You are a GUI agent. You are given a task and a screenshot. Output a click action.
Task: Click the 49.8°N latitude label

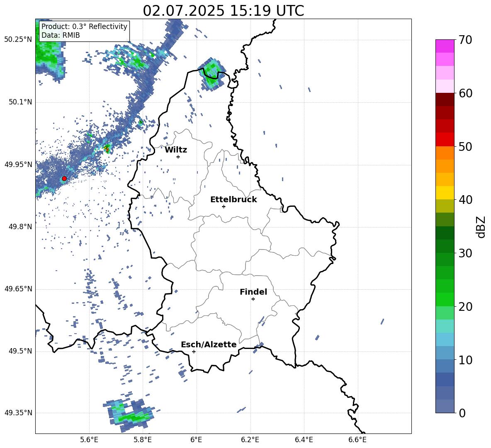[20, 227]
